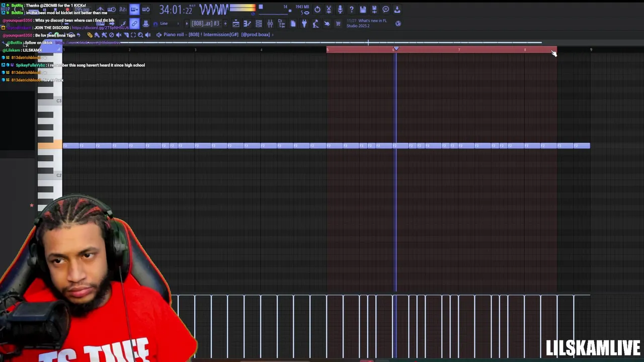This screenshot has width=644, height=362.
Task: Open the Browser panel icon
Action: tap(281, 24)
